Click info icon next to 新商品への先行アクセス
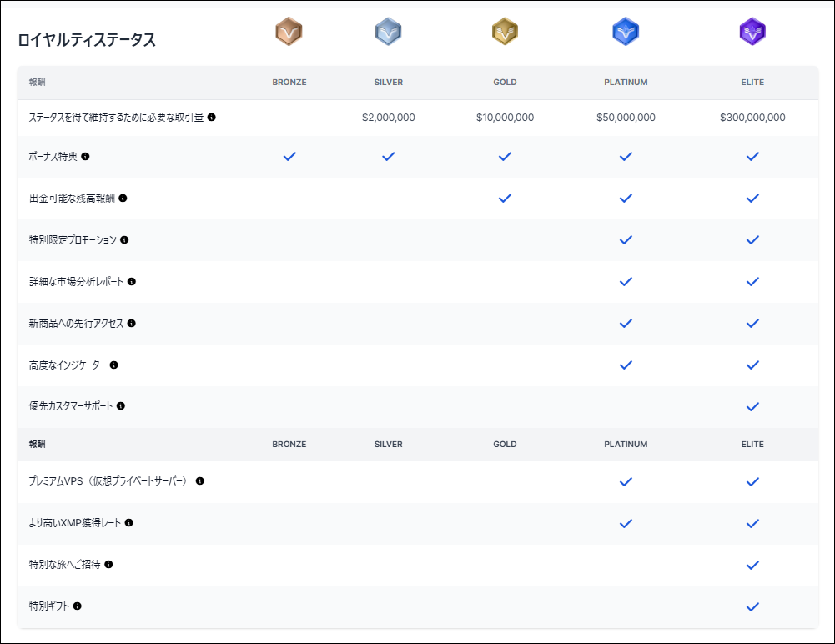The image size is (835, 644). point(132,324)
